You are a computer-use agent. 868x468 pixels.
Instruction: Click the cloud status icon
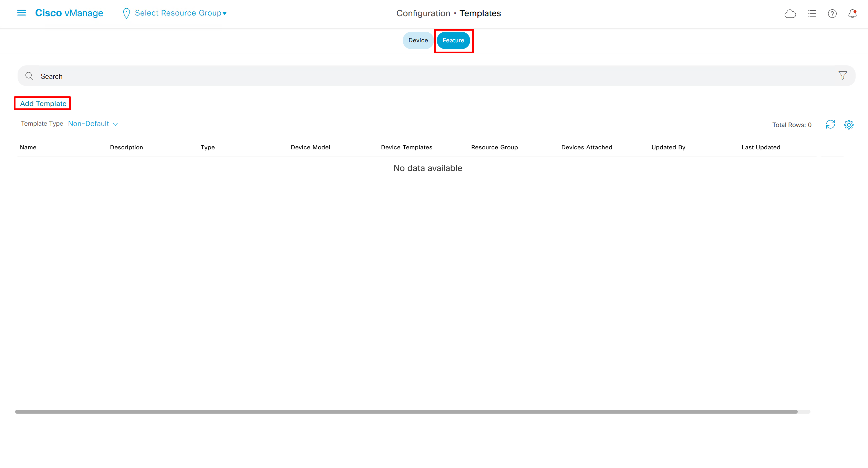(790, 14)
